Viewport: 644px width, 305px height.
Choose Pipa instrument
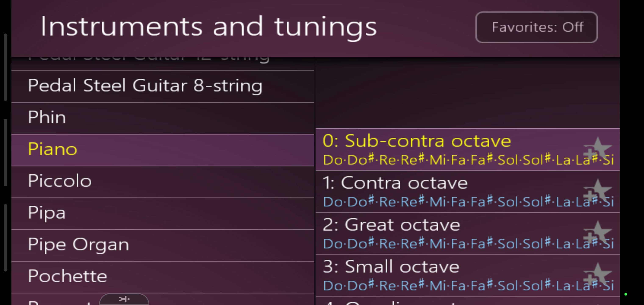[162, 213]
